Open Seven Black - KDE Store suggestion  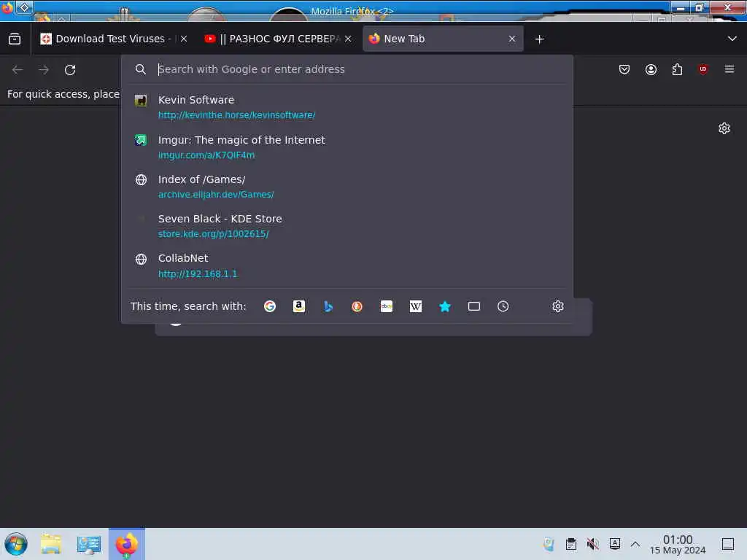[347, 226]
